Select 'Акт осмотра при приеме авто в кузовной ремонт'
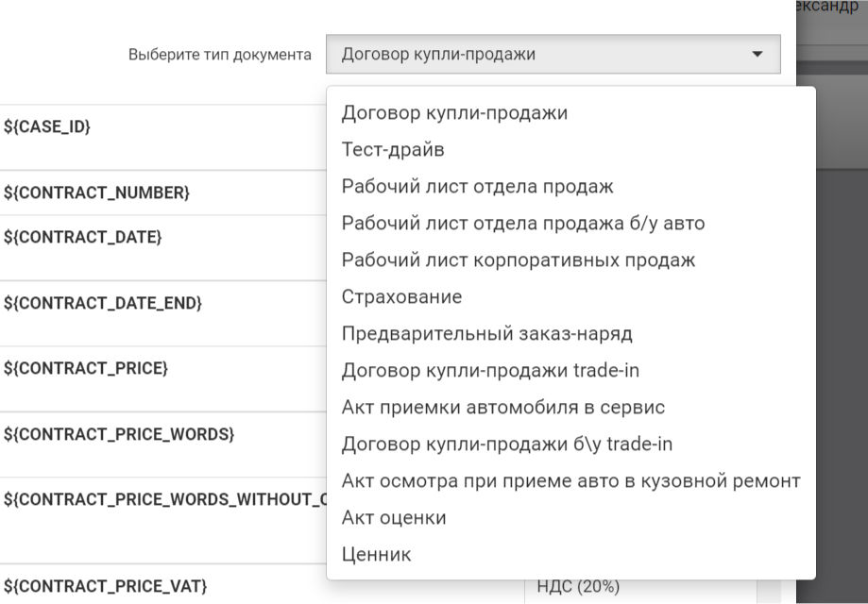868x604 pixels. (x=570, y=481)
